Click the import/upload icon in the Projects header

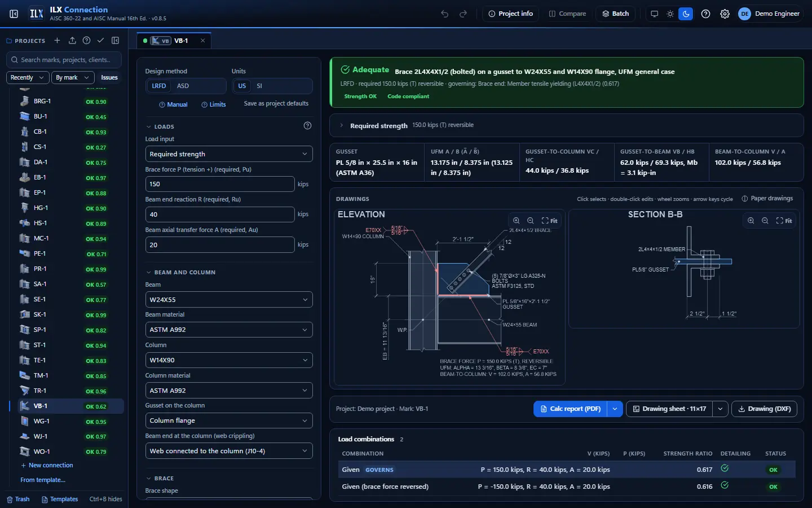(72, 41)
